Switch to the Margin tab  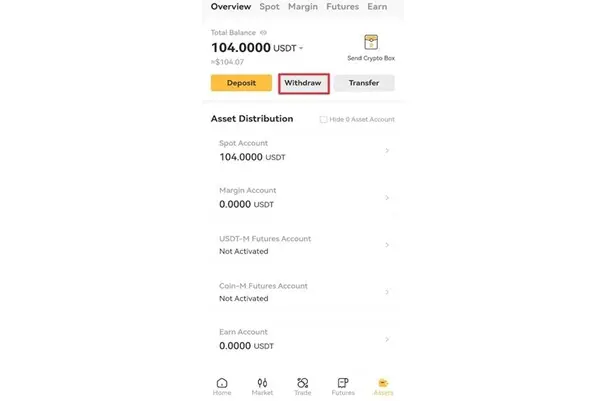pos(303,7)
